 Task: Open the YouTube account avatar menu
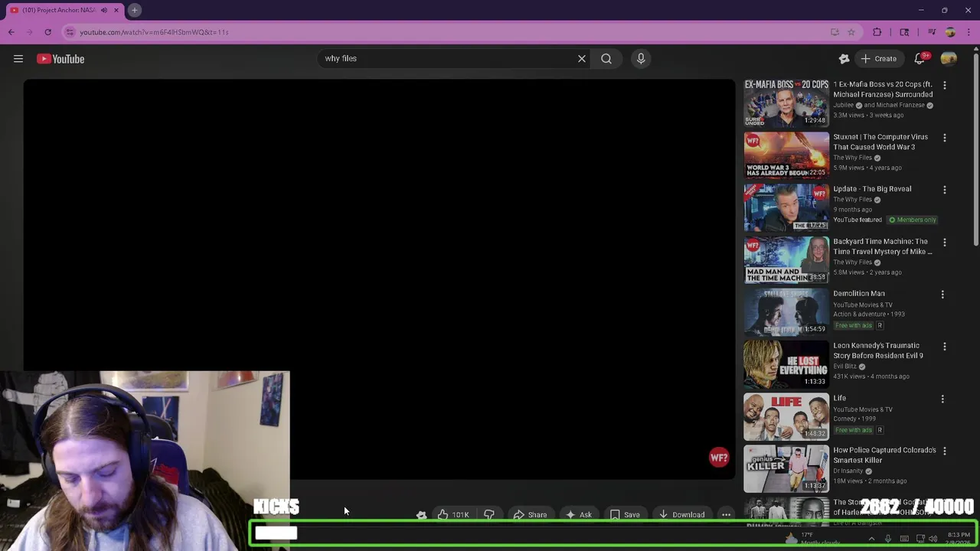coord(949,59)
